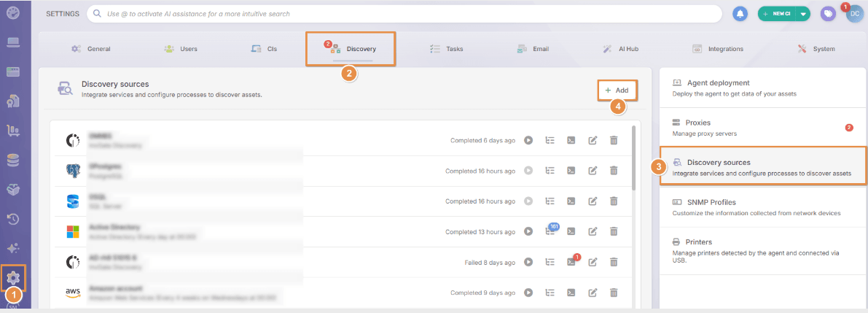
Task: Open history clock icon in sidebar
Action: point(13,219)
